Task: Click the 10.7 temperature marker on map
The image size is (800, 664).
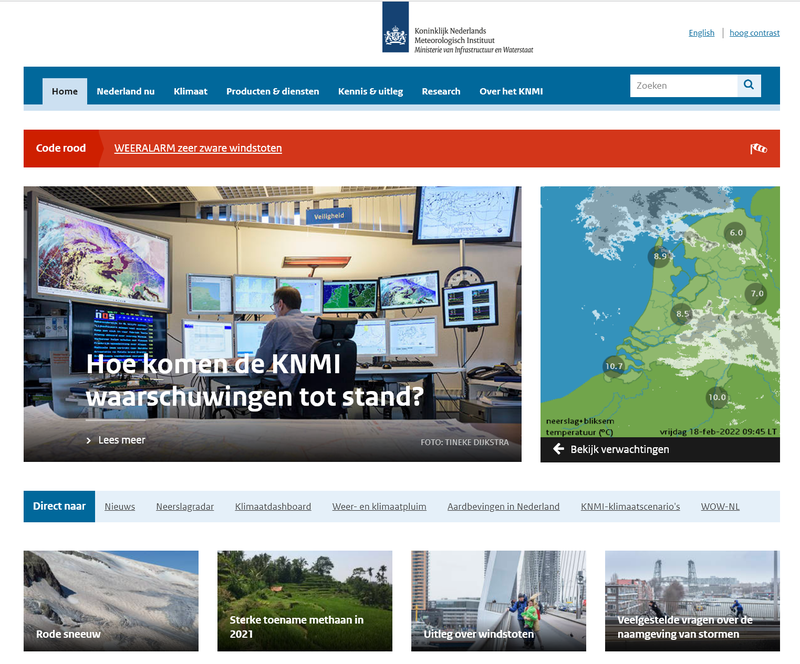Action: tap(614, 366)
